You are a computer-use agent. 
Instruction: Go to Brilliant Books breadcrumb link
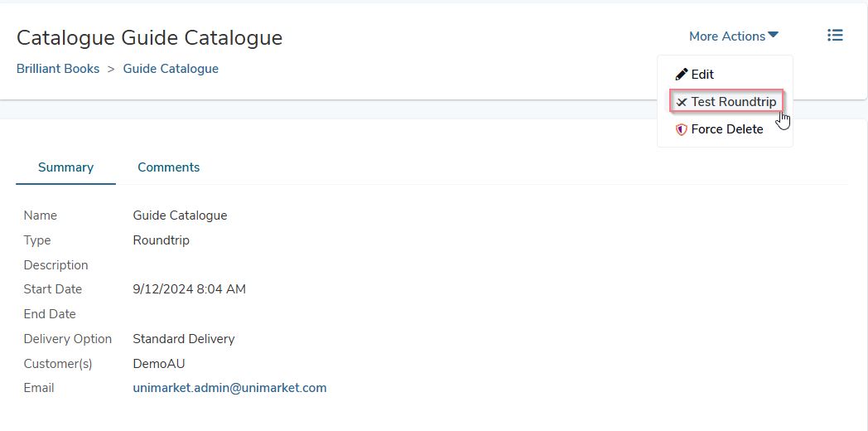58,69
